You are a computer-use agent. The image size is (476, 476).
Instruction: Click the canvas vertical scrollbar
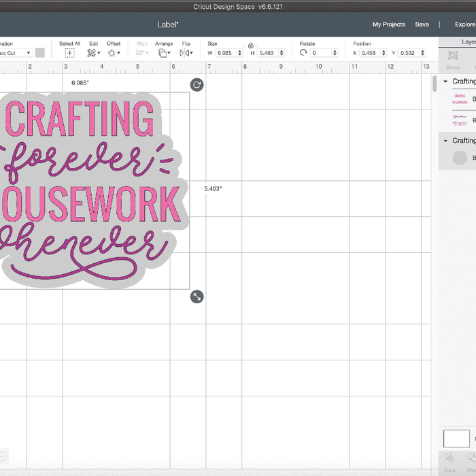pos(435,84)
